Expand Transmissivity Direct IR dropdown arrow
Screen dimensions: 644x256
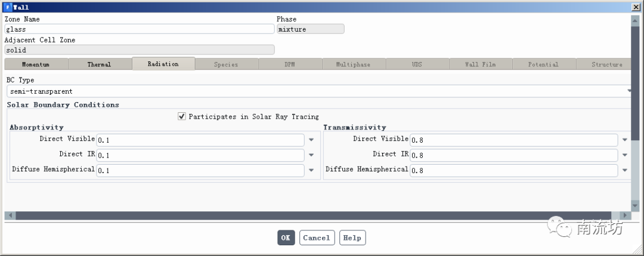625,155
